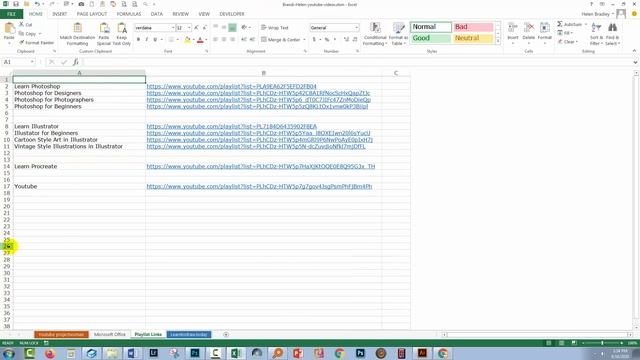Click the Paste Special clipboard icon
The width and height of the screenshot is (640, 360).
pos(104,28)
